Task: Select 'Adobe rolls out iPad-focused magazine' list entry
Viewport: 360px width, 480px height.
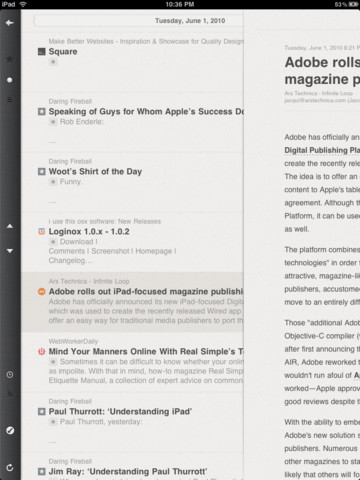Action: [x=132, y=302]
